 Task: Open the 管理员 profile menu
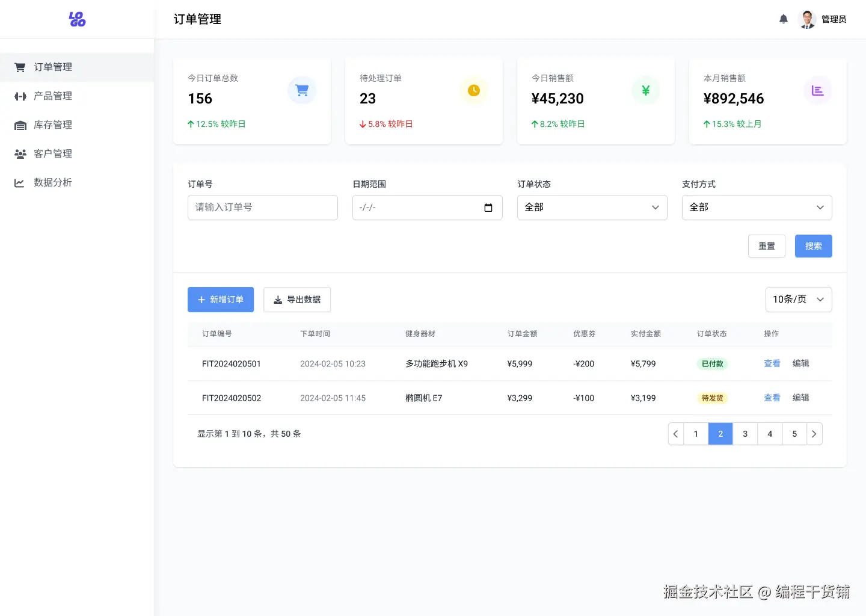823,19
